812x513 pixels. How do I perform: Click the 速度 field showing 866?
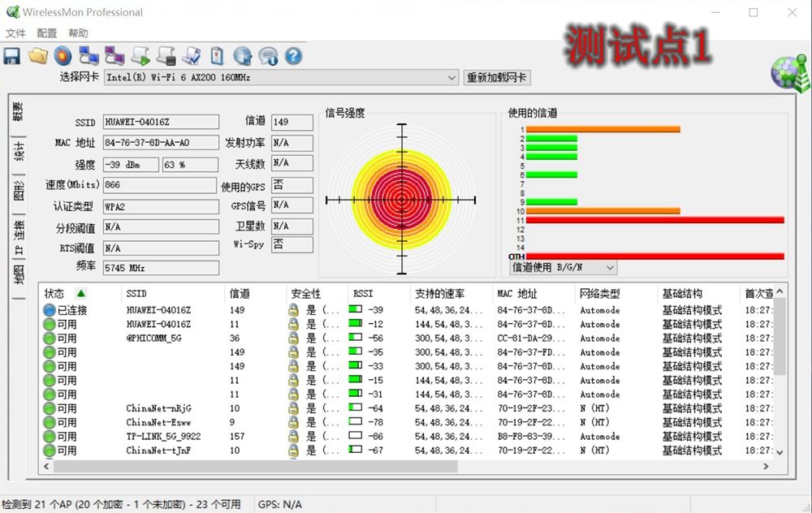[160, 185]
